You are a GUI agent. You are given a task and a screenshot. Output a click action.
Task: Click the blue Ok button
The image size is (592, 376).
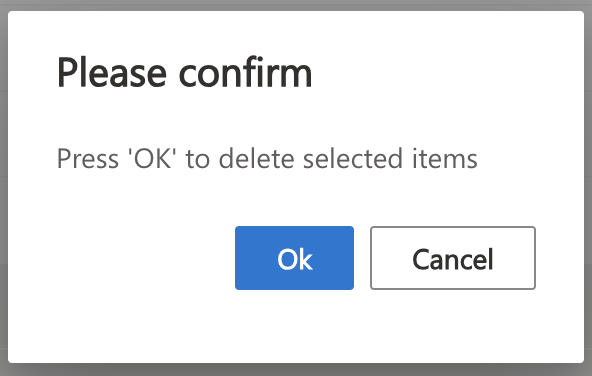294,258
